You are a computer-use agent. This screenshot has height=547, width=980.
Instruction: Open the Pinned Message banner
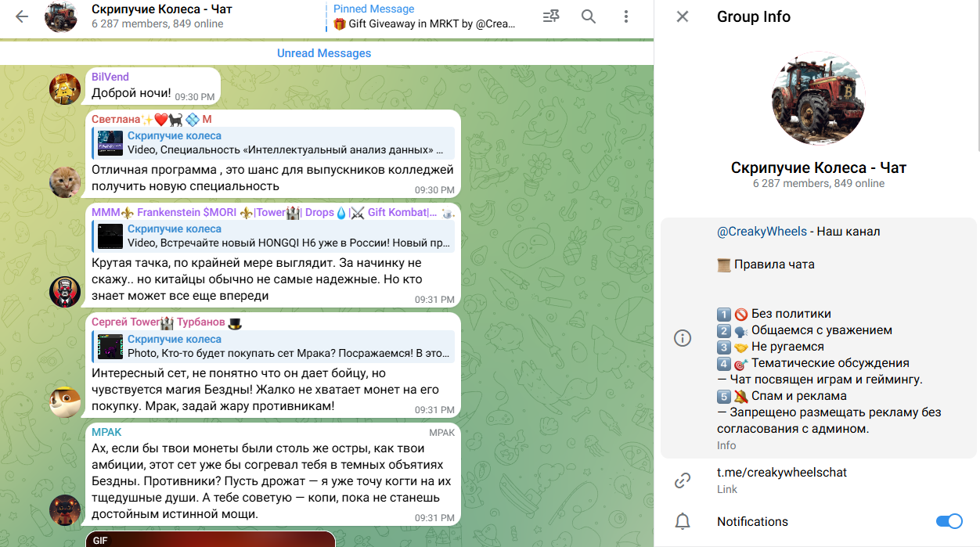click(424, 16)
